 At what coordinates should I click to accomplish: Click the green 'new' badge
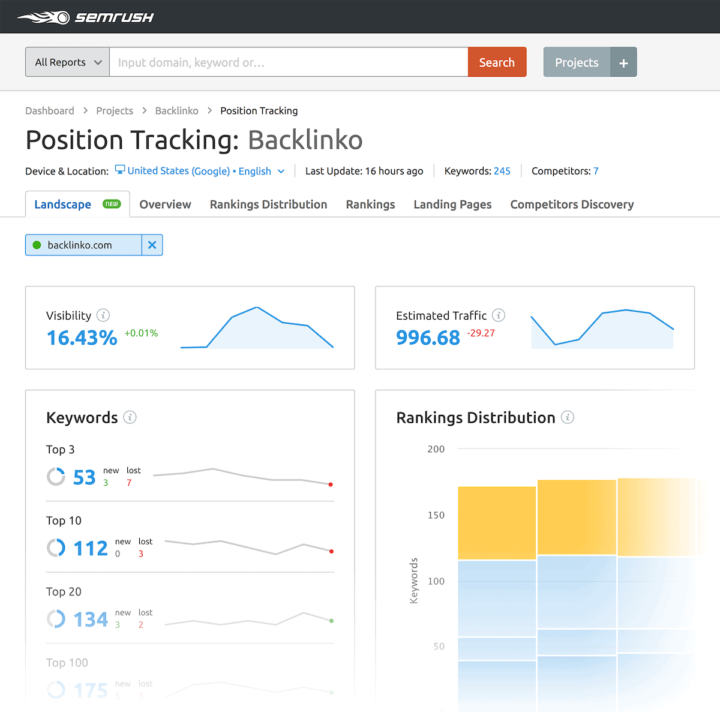(112, 204)
